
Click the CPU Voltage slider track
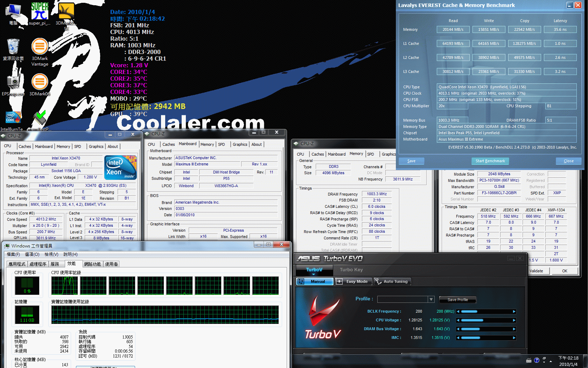pyautogui.click(x=486, y=320)
